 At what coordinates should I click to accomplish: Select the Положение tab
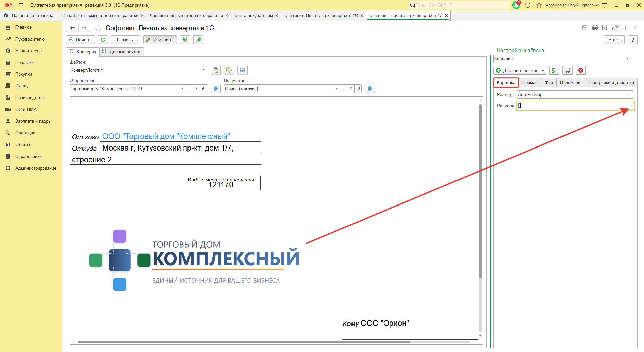(571, 82)
